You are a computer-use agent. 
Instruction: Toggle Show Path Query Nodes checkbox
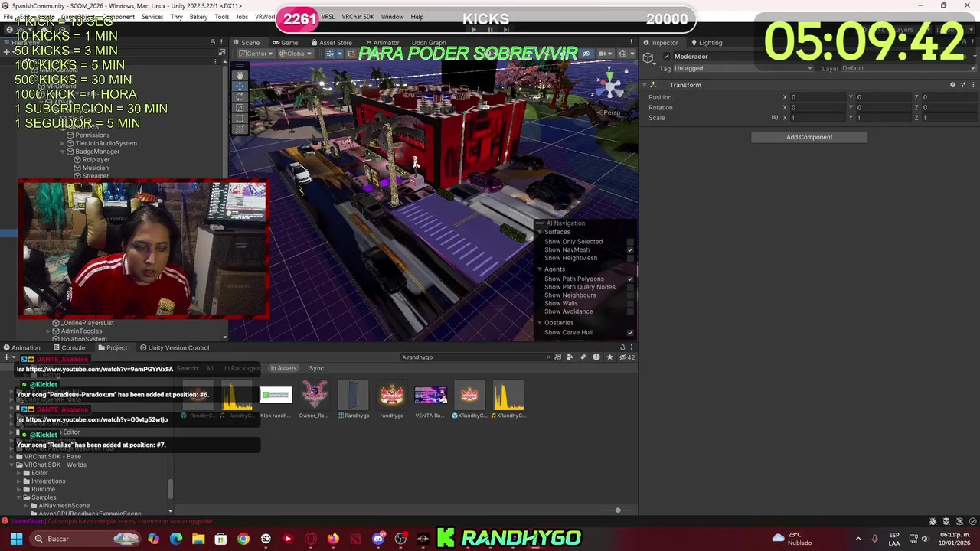pyautogui.click(x=630, y=288)
